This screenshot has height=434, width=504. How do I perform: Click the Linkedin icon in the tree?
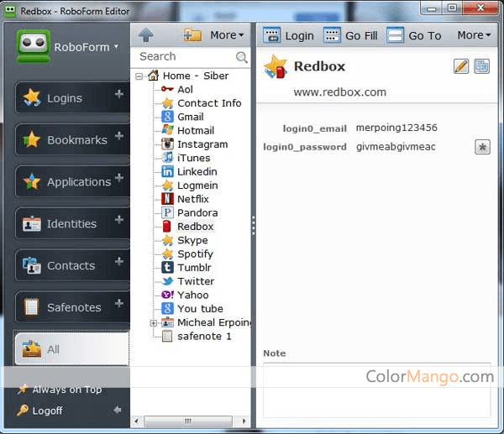tap(167, 171)
